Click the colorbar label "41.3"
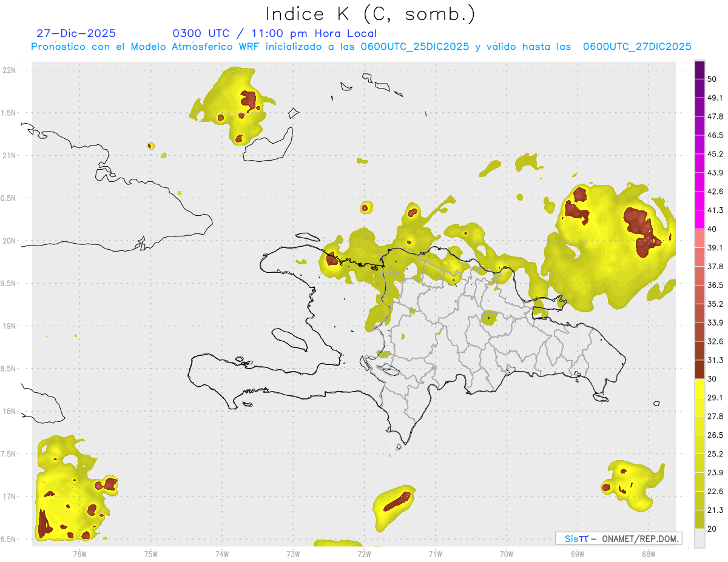 [x=715, y=210]
